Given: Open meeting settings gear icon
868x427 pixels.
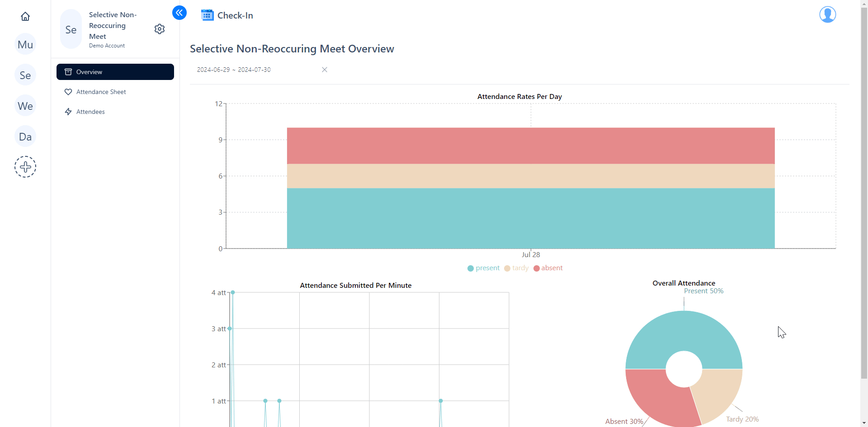Looking at the screenshot, I should (x=160, y=29).
